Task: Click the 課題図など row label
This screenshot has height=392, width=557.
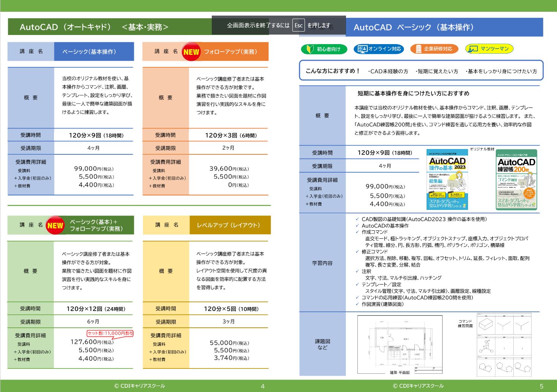Action: click(x=322, y=344)
